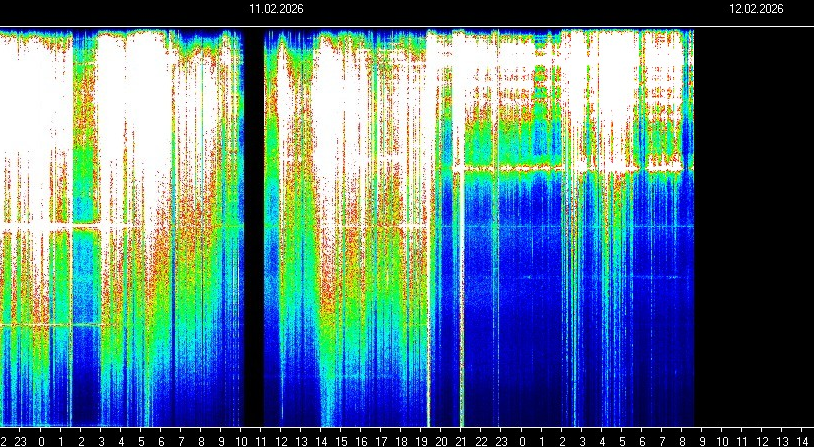Select the hour 13 label at far right
This screenshot has width=814, height=447.
click(x=782, y=440)
